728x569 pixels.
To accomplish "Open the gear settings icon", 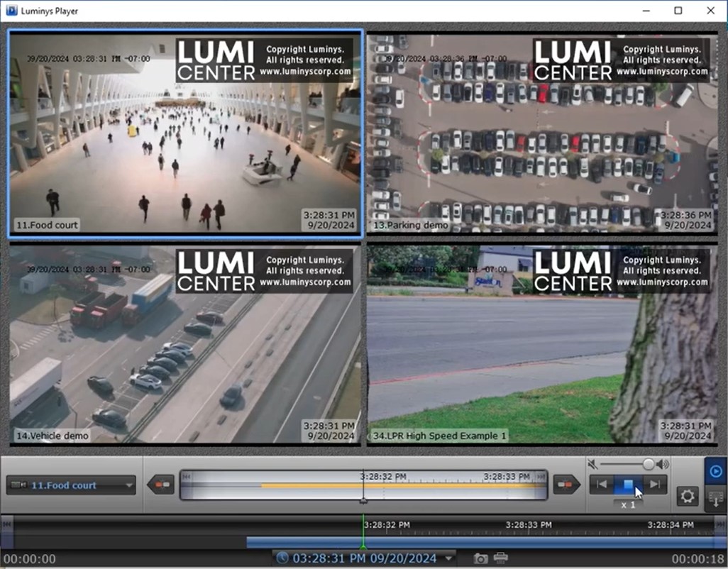I will (x=687, y=495).
